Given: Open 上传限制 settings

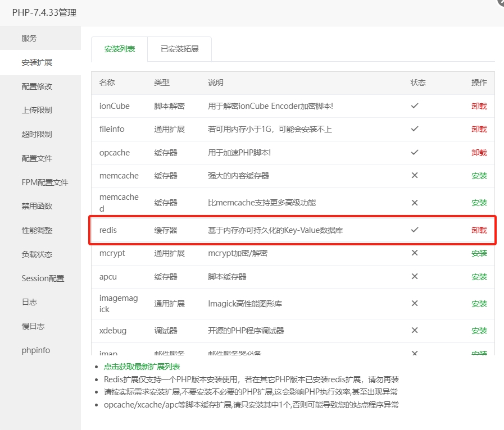Looking at the screenshot, I should (37, 110).
